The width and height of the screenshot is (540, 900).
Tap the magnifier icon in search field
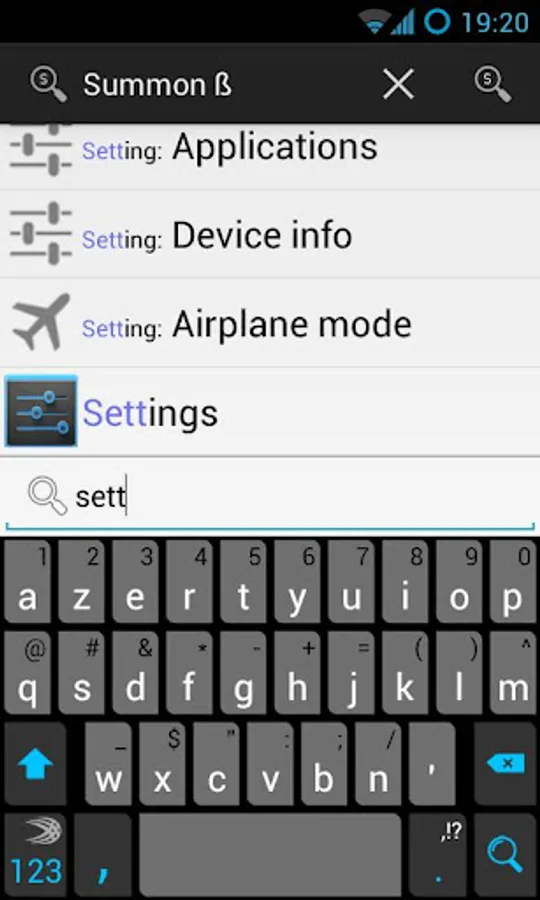click(47, 496)
